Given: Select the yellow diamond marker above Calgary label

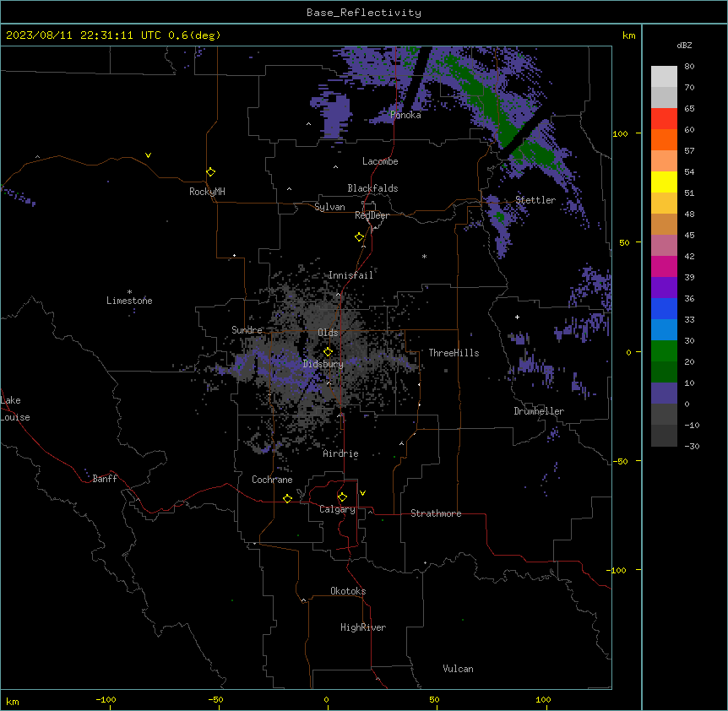Looking at the screenshot, I should click(x=343, y=497).
